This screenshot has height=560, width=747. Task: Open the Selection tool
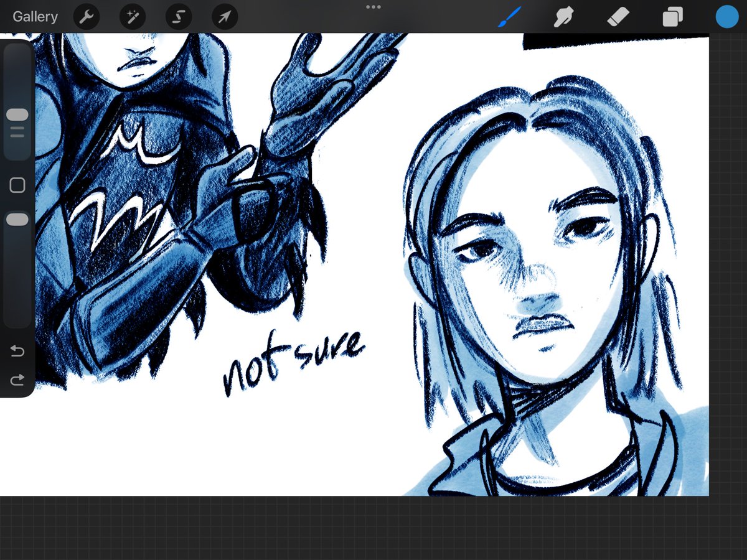coord(179,17)
